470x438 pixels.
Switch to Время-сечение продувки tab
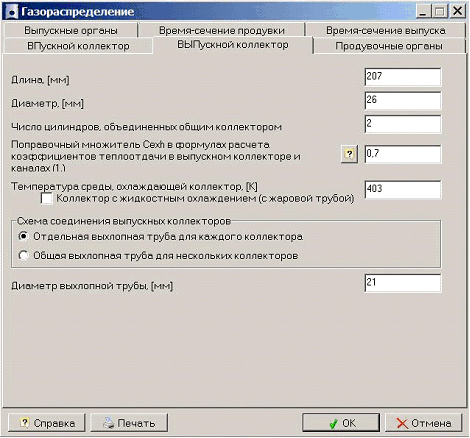pyautogui.click(x=222, y=30)
